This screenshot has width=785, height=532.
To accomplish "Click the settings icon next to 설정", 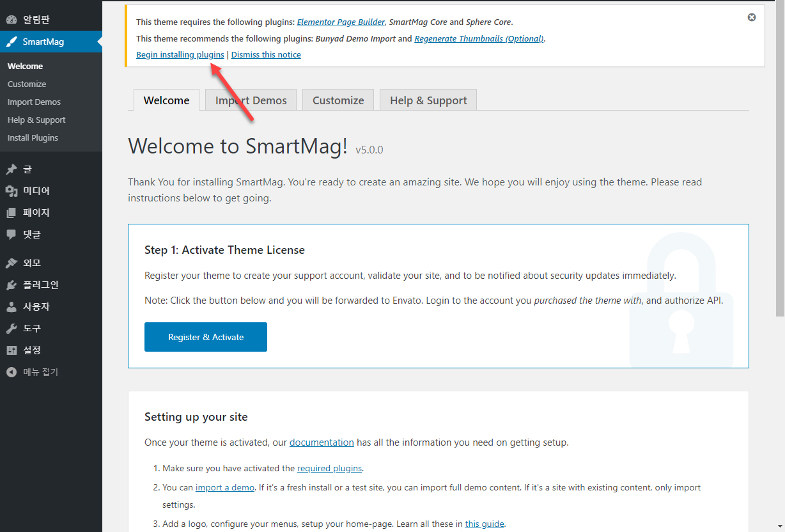I will tap(12, 350).
